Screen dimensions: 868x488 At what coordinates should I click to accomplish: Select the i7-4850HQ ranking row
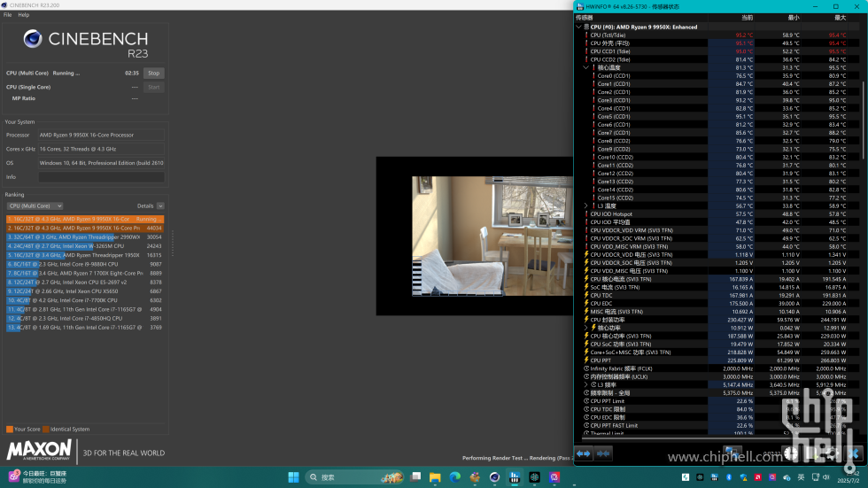coord(85,319)
